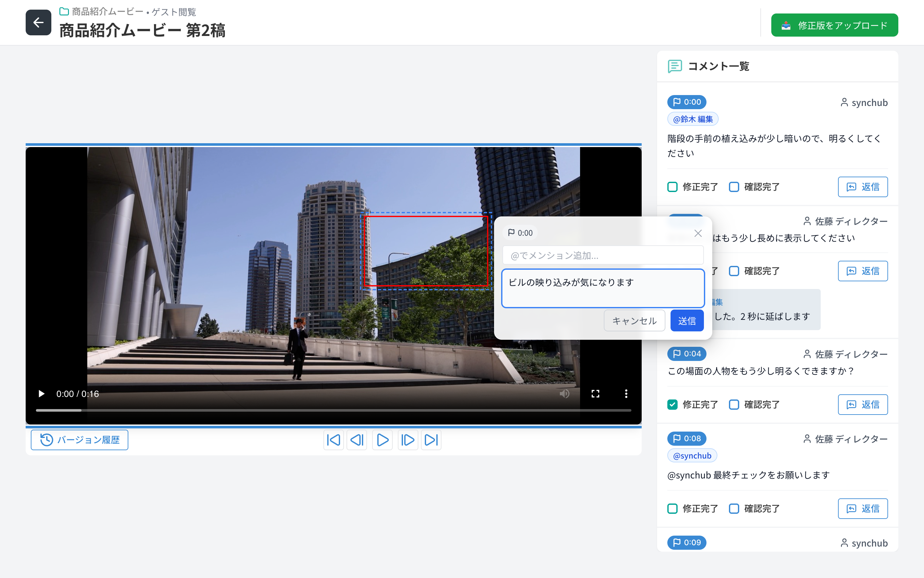This screenshot has width=924, height=578.
Task: Jump to the 0:04 comment timestamp
Action: point(687,354)
